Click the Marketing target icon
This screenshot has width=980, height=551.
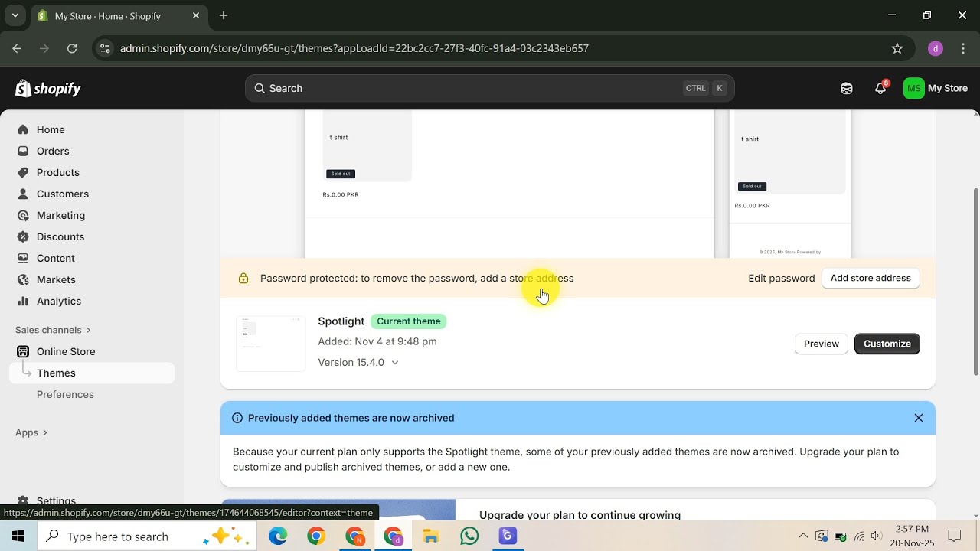pyautogui.click(x=23, y=215)
